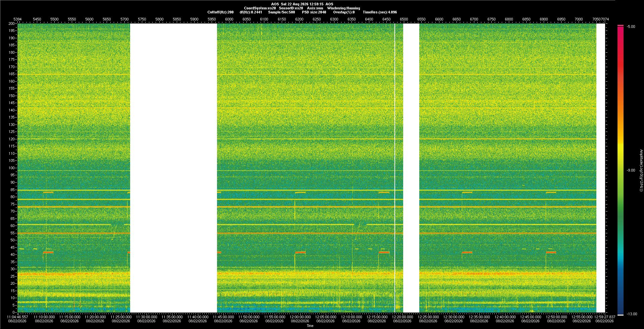Select the 'PSD size:2048' parameter text

314,12
